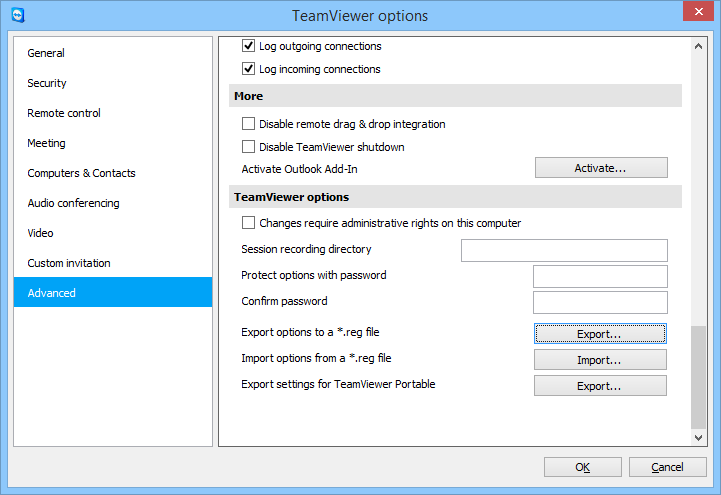Uncheck Log incoming connections
This screenshot has width=721, height=495.
point(248,68)
